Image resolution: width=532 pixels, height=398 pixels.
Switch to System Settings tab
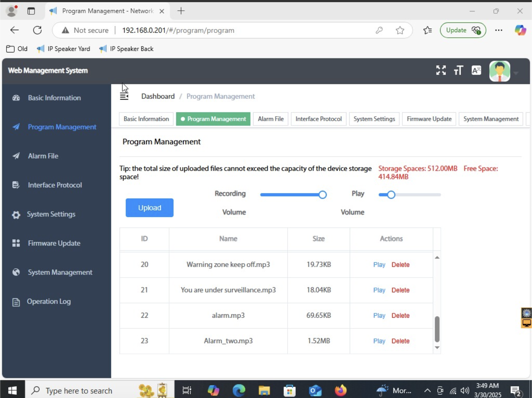[x=374, y=119]
